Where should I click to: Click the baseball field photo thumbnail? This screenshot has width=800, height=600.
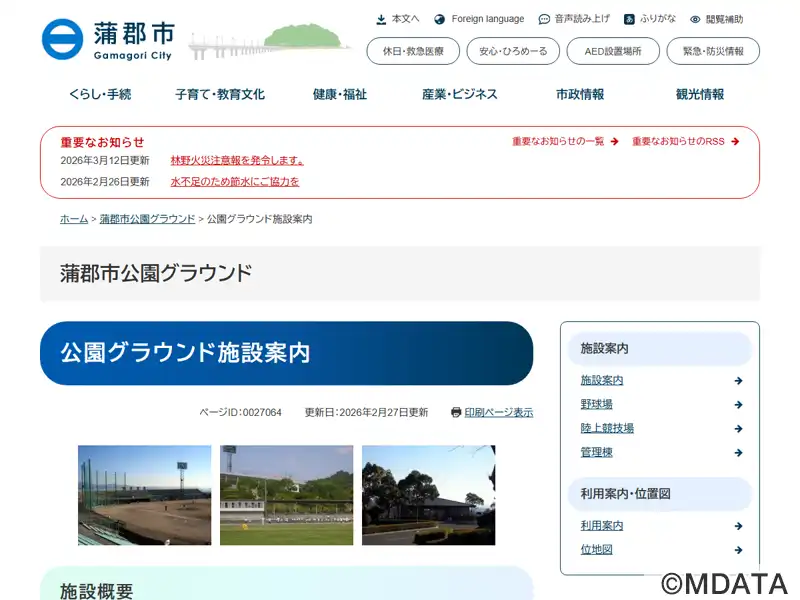tap(145, 495)
